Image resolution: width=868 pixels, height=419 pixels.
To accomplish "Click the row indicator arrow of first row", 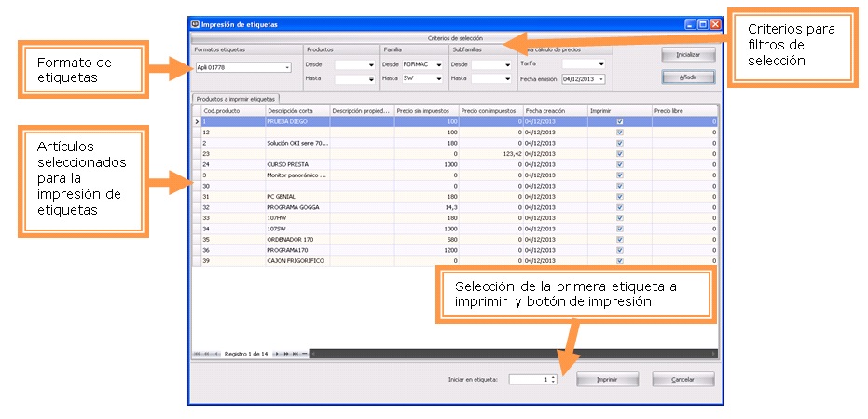I will tap(196, 121).
